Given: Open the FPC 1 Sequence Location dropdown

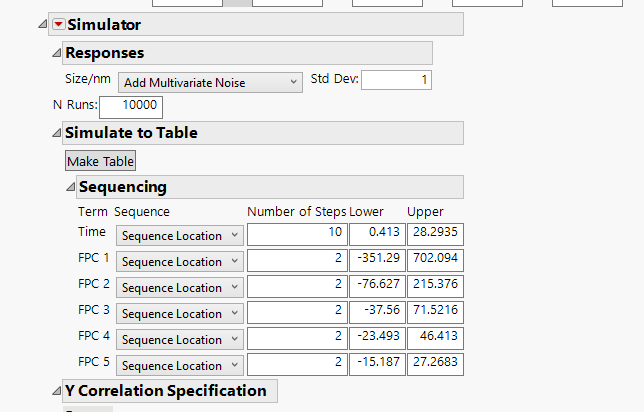Looking at the screenshot, I should pyautogui.click(x=180, y=261).
